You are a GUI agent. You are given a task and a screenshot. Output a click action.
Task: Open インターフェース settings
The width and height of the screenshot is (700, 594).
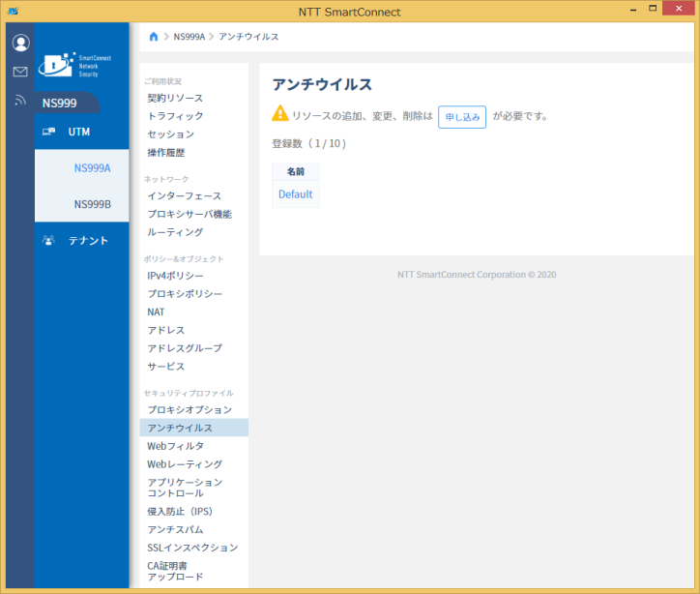[184, 196]
